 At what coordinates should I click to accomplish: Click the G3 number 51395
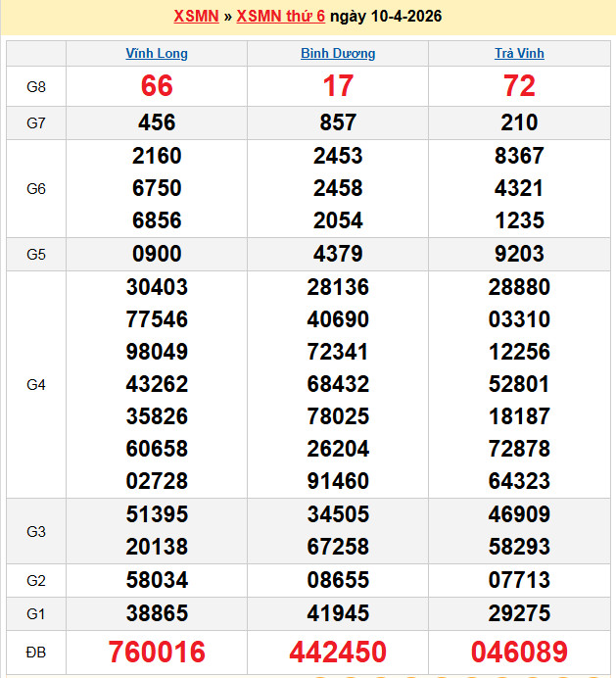(157, 516)
